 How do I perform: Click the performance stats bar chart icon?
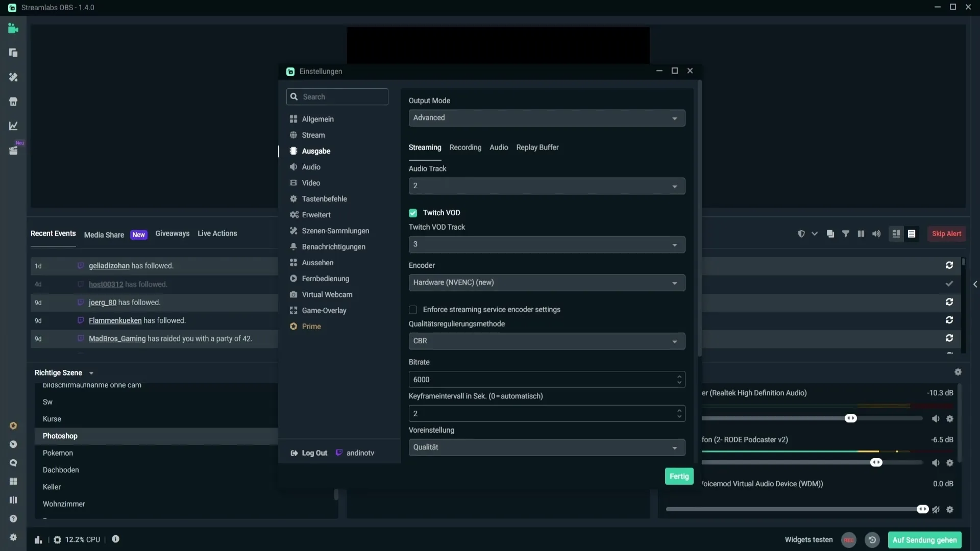coord(38,540)
